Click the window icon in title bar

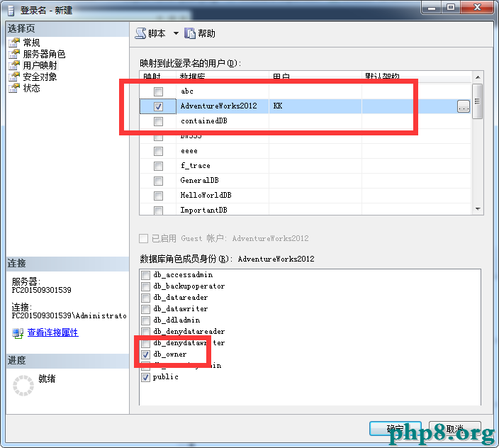pyautogui.click(x=11, y=11)
